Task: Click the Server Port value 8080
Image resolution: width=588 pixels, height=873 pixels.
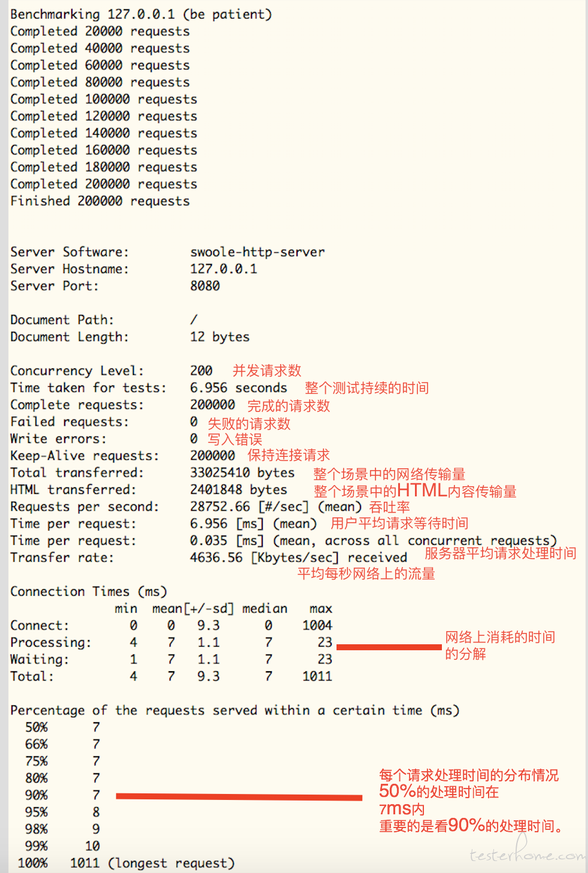Action: (205, 286)
